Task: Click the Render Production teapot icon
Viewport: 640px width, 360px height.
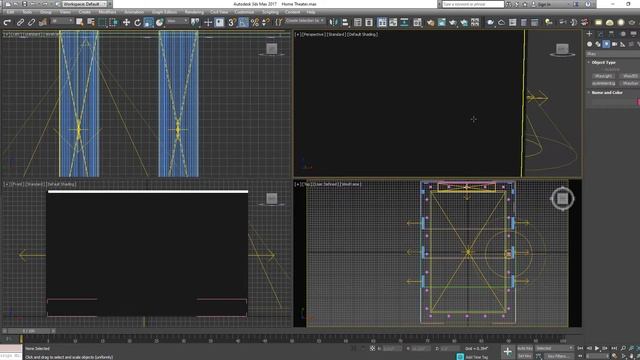Action: click(453, 22)
